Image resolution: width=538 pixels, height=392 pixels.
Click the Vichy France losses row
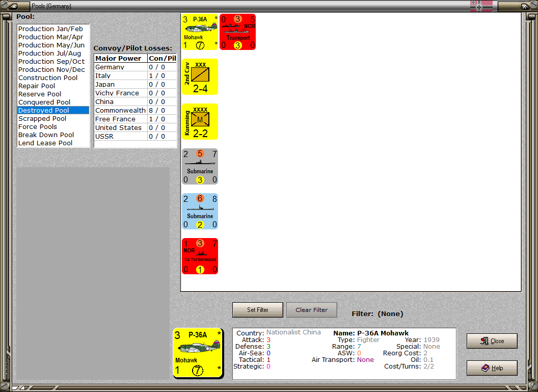(136, 93)
